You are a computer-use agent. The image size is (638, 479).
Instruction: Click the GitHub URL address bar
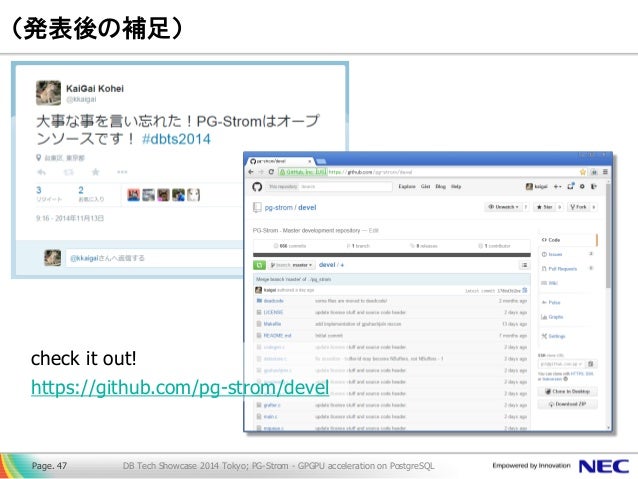pyautogui.click(x=433, y=172)
